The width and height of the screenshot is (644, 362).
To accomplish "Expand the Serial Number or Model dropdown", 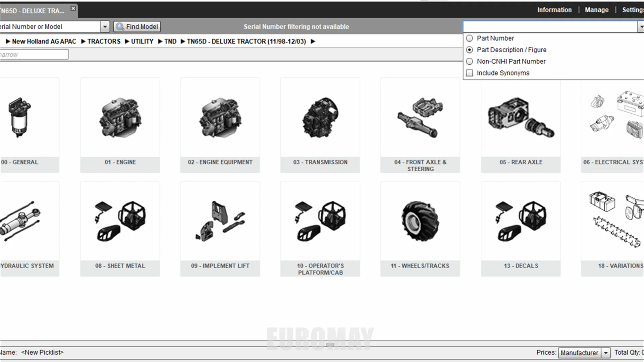I will [x=105, y=26].
